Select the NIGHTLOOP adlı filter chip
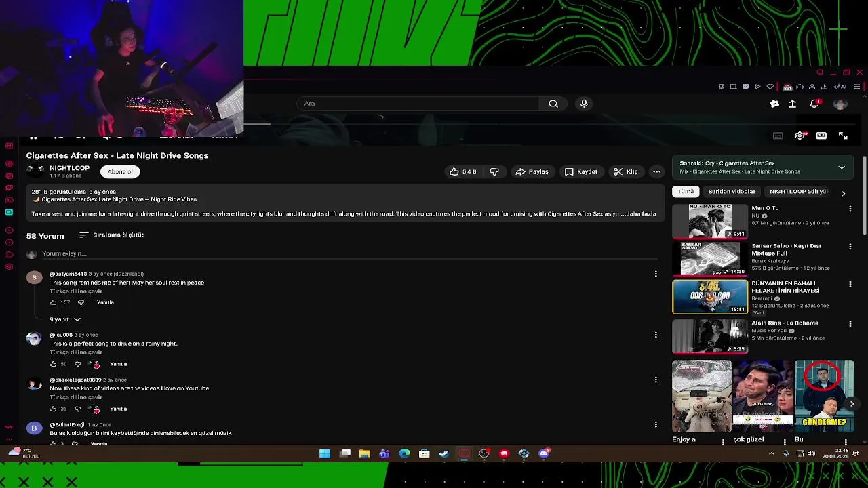Image resolution: width=868 pixels, height=488 pixels. 800,192
